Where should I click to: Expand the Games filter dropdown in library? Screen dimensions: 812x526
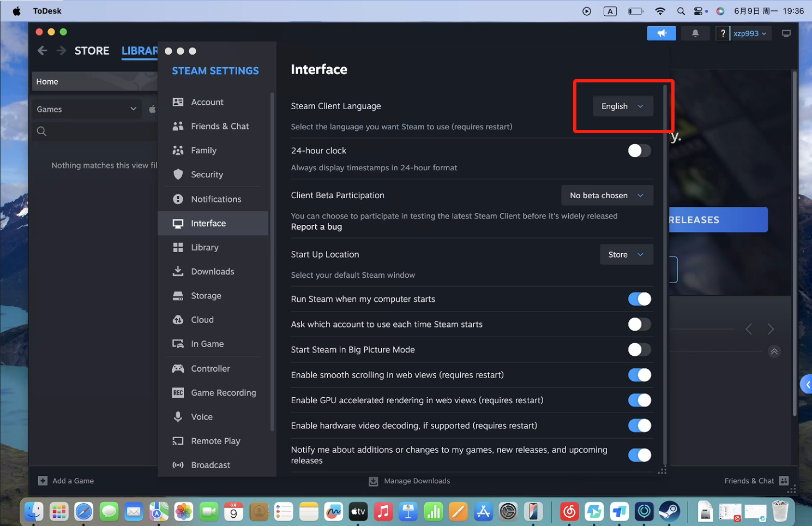point(87,109)
